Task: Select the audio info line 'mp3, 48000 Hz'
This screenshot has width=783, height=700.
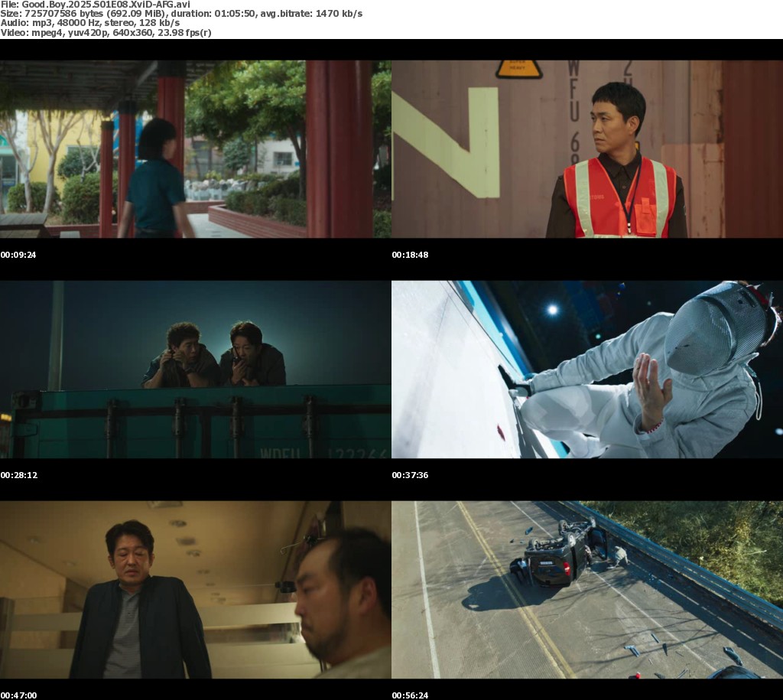Action: pos(90,23)
